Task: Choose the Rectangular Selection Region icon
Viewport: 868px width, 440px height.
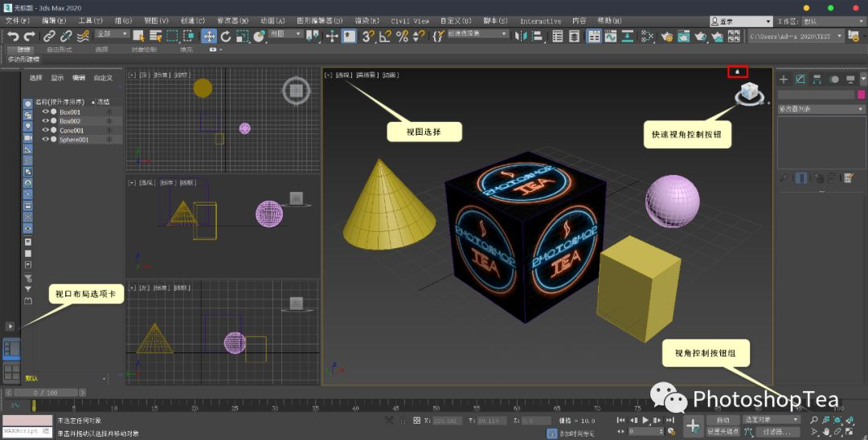Action: coord(172,36)
